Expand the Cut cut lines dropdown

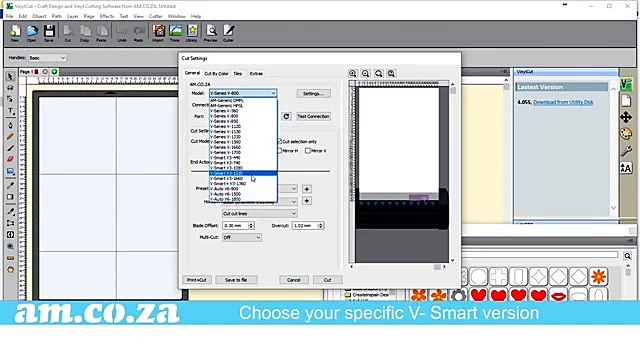[x=260, y=213]
